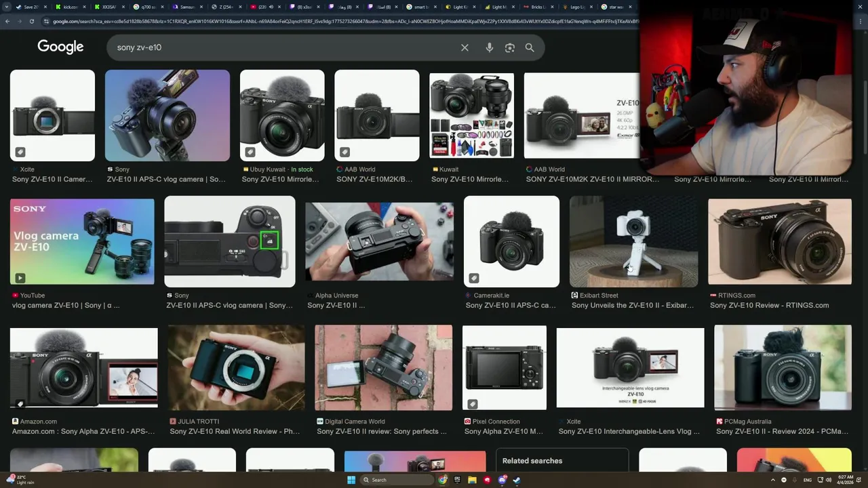Open Steam from the taskbar

tap(517, 480)
